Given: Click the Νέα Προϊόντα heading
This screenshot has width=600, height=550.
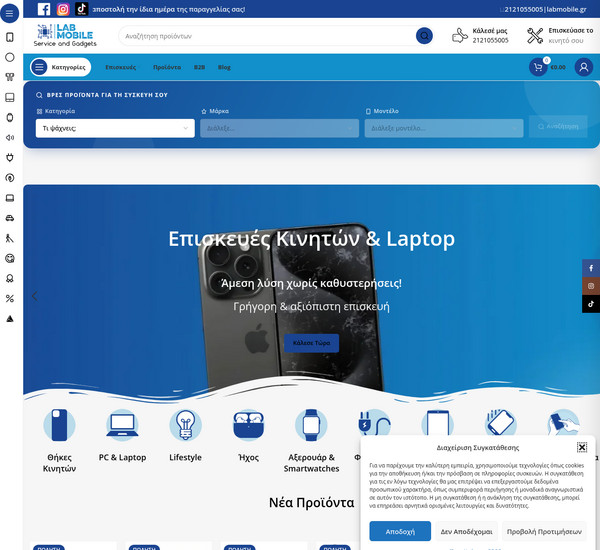Looking at the screenshot, I should click(x=311, y=503).
